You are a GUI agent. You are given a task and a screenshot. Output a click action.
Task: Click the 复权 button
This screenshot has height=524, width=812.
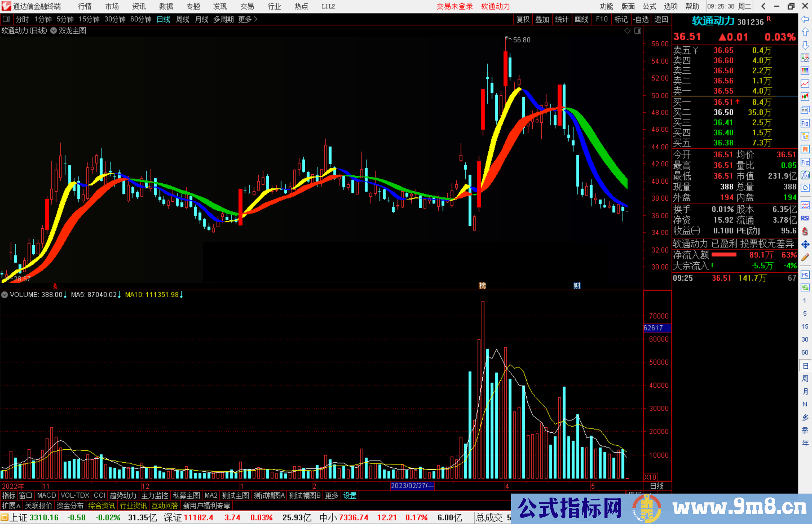click(x=523, y=19)
